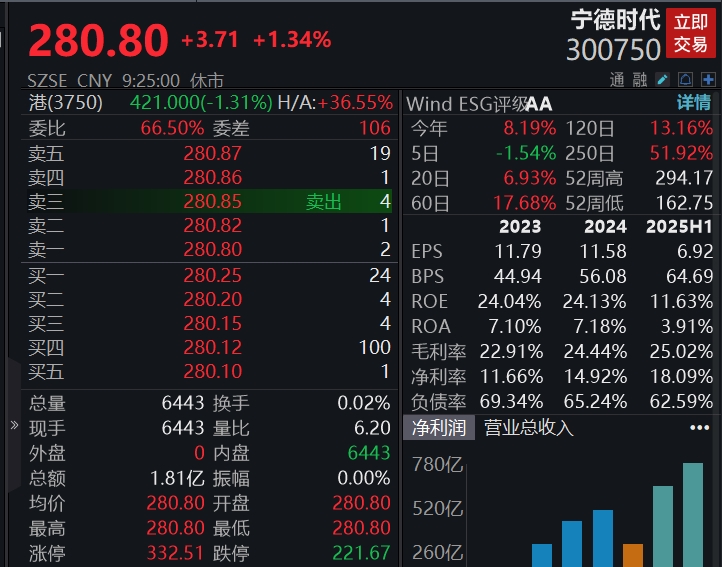722x567 pixels.
Task: Open the 详情 ESG details link
Action: [x=694, y=103]
